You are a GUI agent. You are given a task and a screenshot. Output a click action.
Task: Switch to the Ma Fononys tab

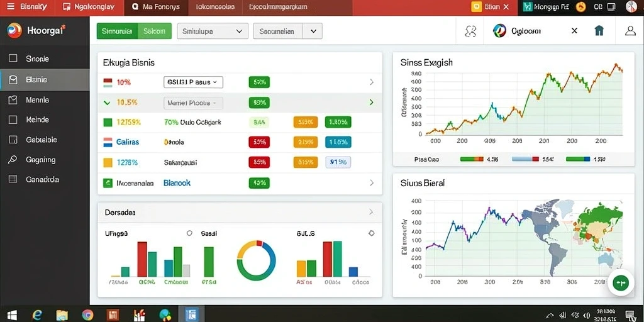tap(156, 7)
